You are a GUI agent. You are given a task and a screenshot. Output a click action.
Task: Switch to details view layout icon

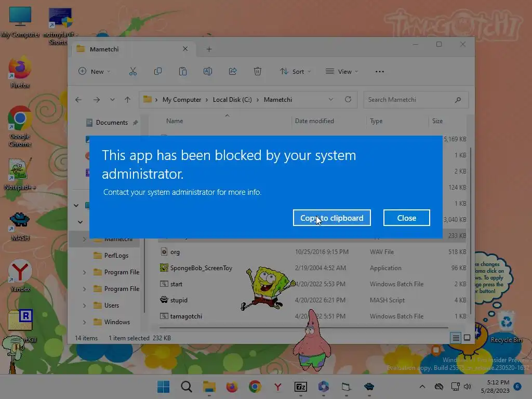click(456, 338)
